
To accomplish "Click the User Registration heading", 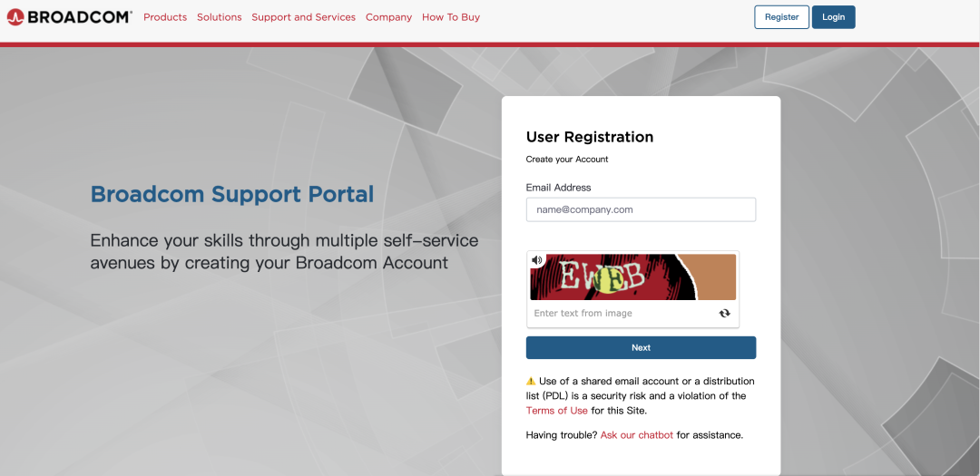I will coord(590,137).
